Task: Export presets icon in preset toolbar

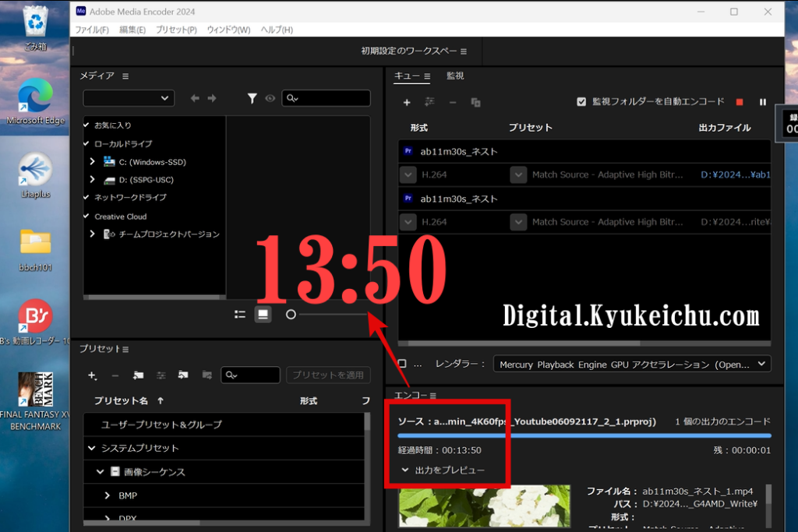Action: (x=207, y=375)
